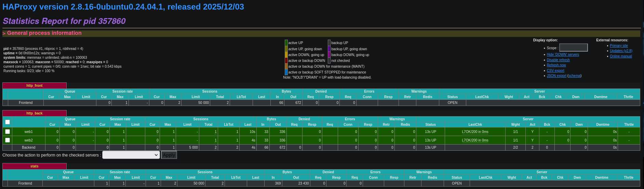Click the stats proxy title
644x189 pixels.
tap(35, 166)
